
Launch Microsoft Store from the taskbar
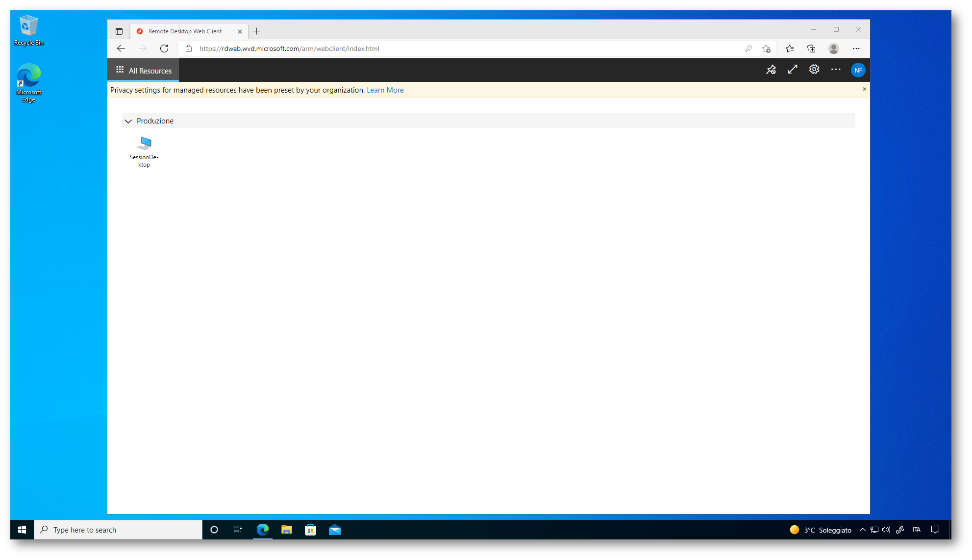[311, 530]
